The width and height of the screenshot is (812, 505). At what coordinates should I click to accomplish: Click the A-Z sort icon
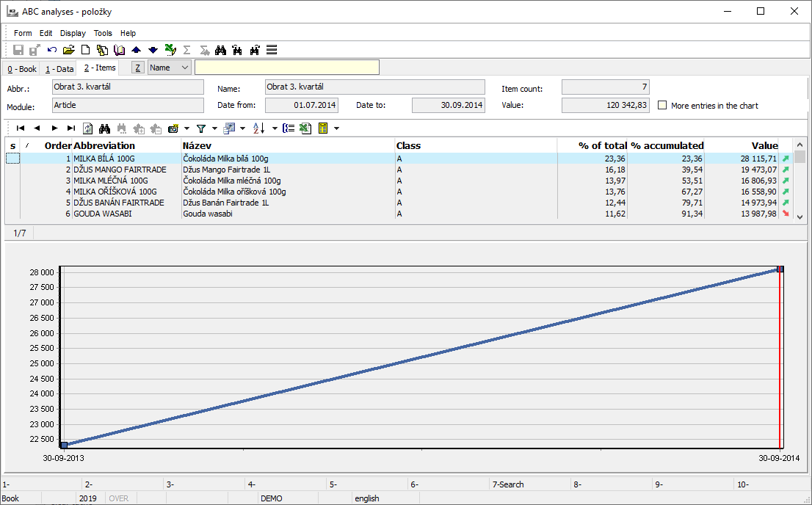[x=258, y=128]
